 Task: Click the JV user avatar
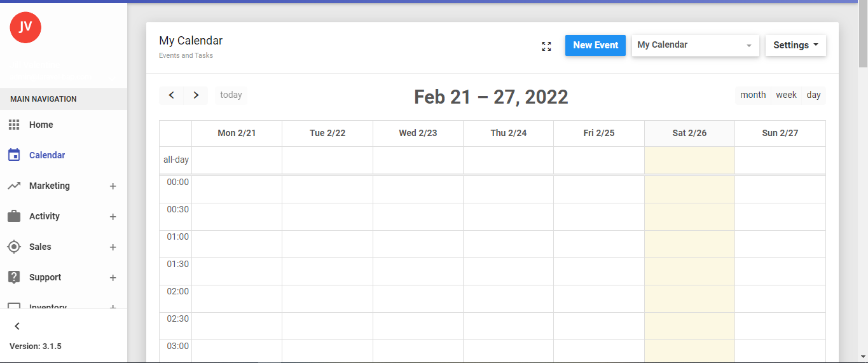[x=25, y=27]
